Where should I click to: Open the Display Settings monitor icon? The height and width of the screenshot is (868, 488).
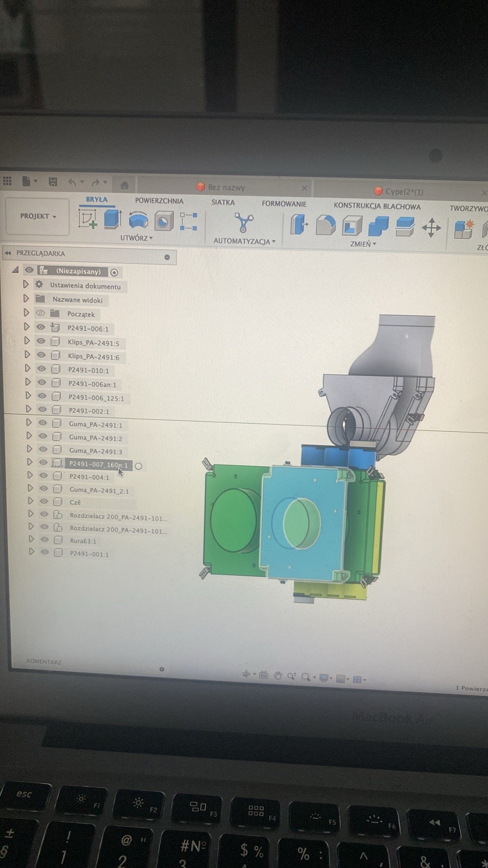(x=324, y=678)
